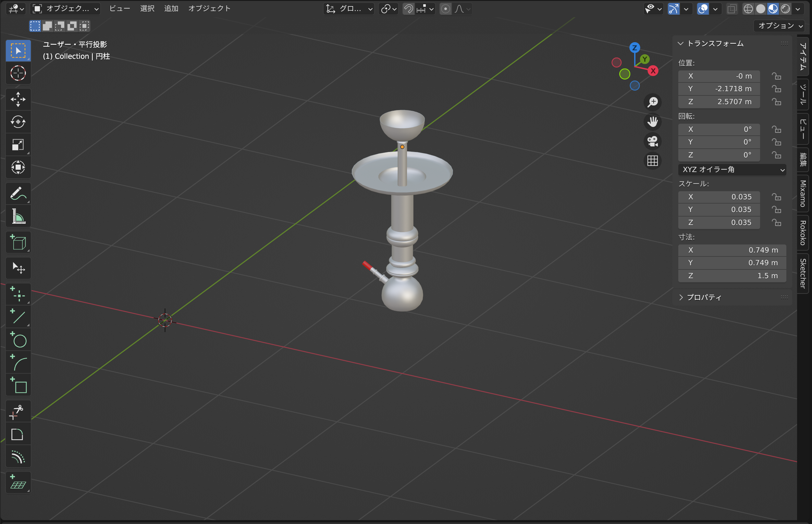Open transform orientation dropdown
Screen dimensions: 812x524
pyautogui.click(x=349, y=9)
